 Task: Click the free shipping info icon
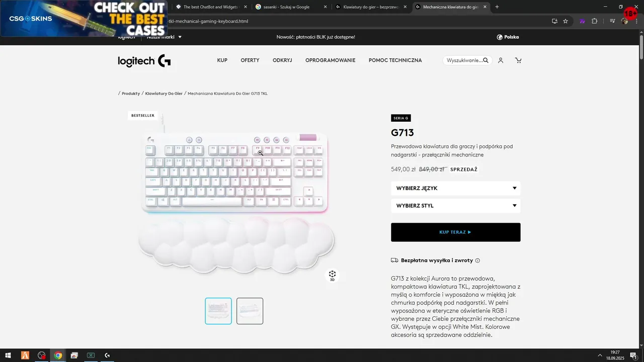pos(477,260)
